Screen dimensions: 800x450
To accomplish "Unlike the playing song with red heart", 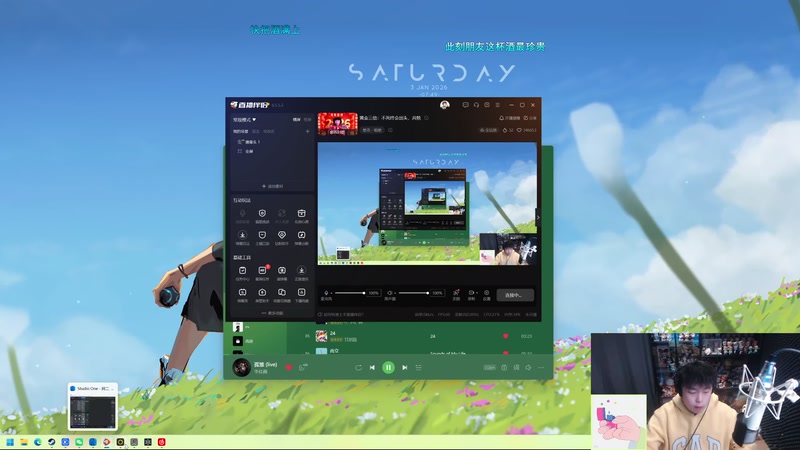I will 289,367.
